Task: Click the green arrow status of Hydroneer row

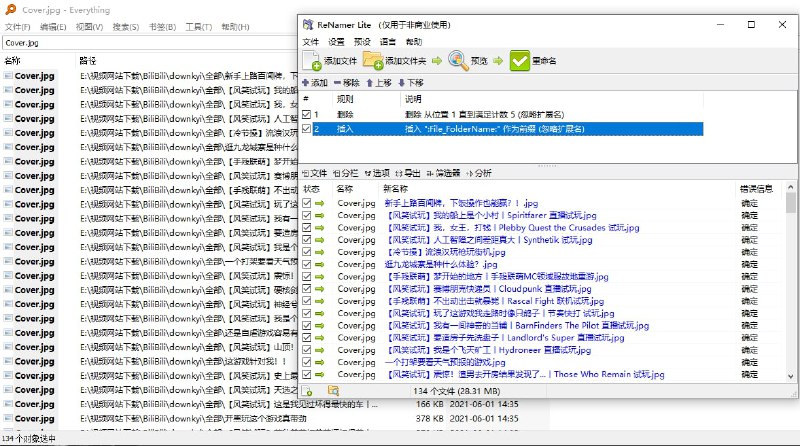Action: point(319,350)
